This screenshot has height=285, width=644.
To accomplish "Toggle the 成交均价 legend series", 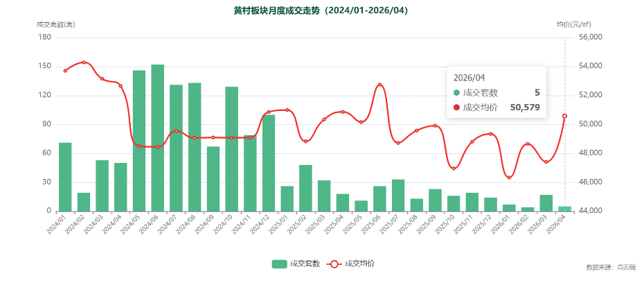I will coord(350,264).
